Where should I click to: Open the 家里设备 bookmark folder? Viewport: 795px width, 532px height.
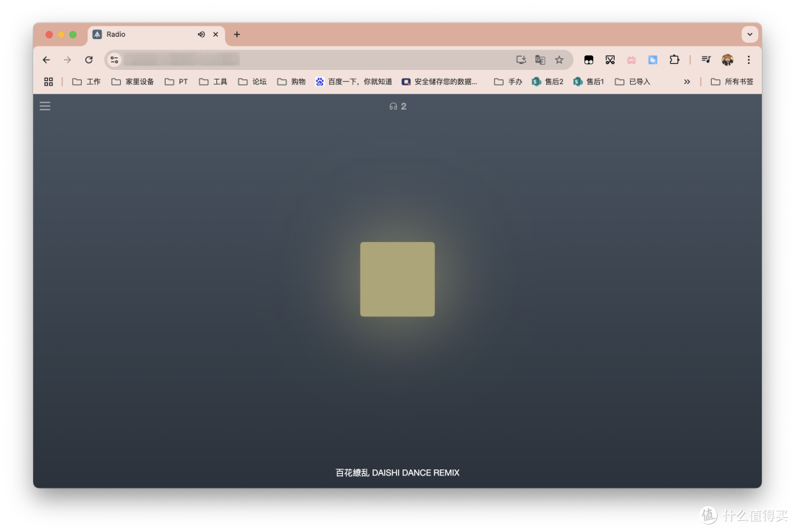132,82
